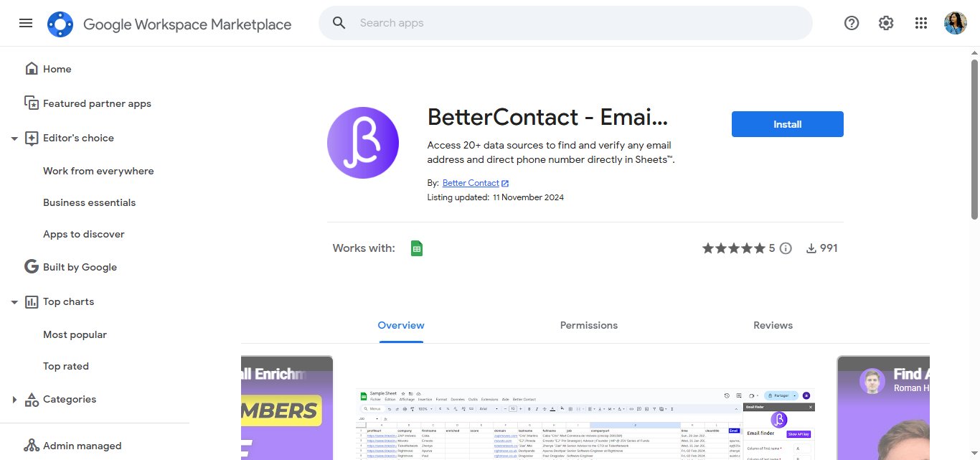Image resolution: width=980 pixels, height=460 pixels.
Task: Click the Works with label
Action: [364, 248]
